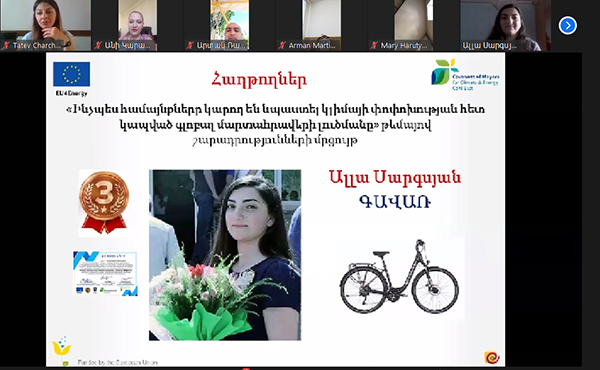Click the Covenant of Mayors logo
600x370 pixels.
click(x=465, y=75)
